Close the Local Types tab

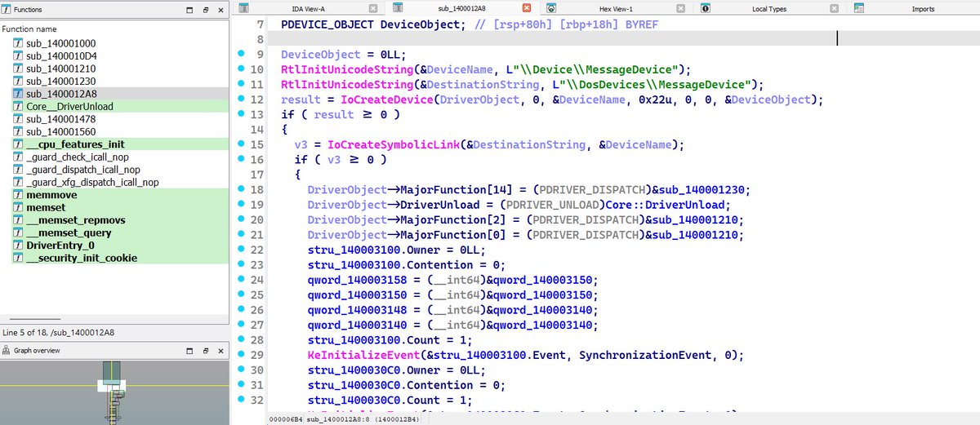(835, 8)
